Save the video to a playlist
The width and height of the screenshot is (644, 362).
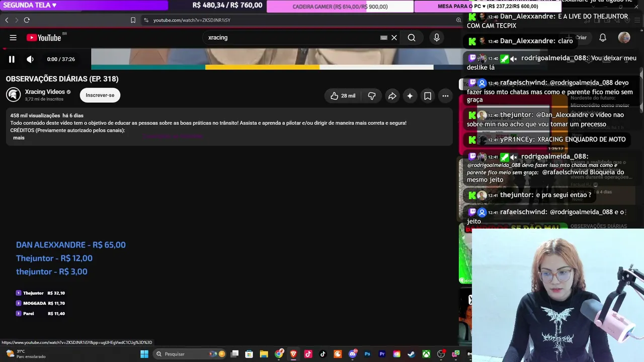pyautogui.click(x=428, y=96)
